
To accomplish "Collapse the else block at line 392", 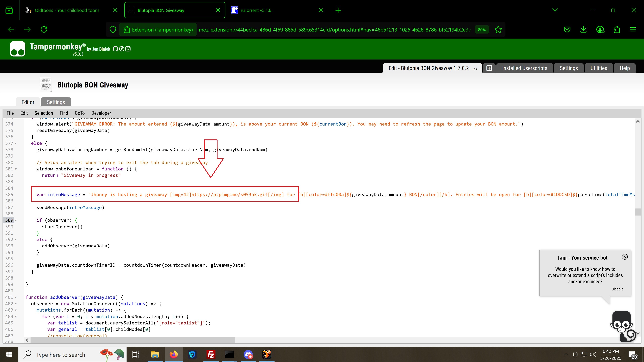I will click(16, 240).
